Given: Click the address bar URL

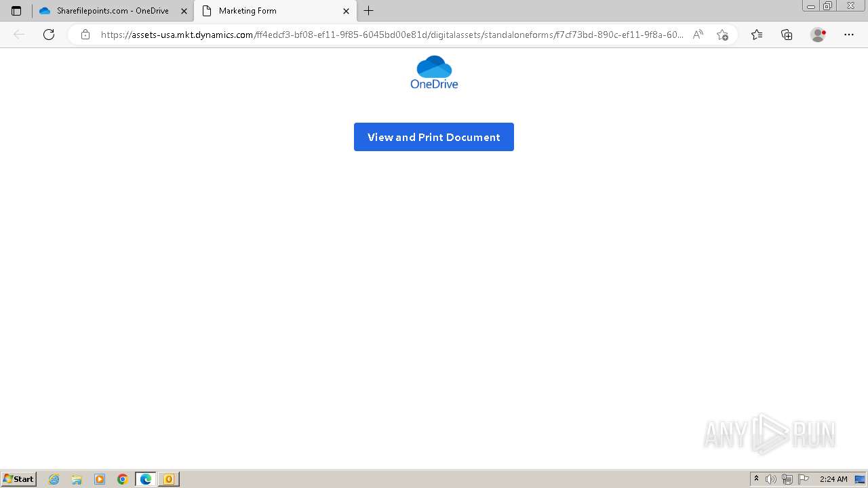Looking at the screenshot, I should coord(392,35).
